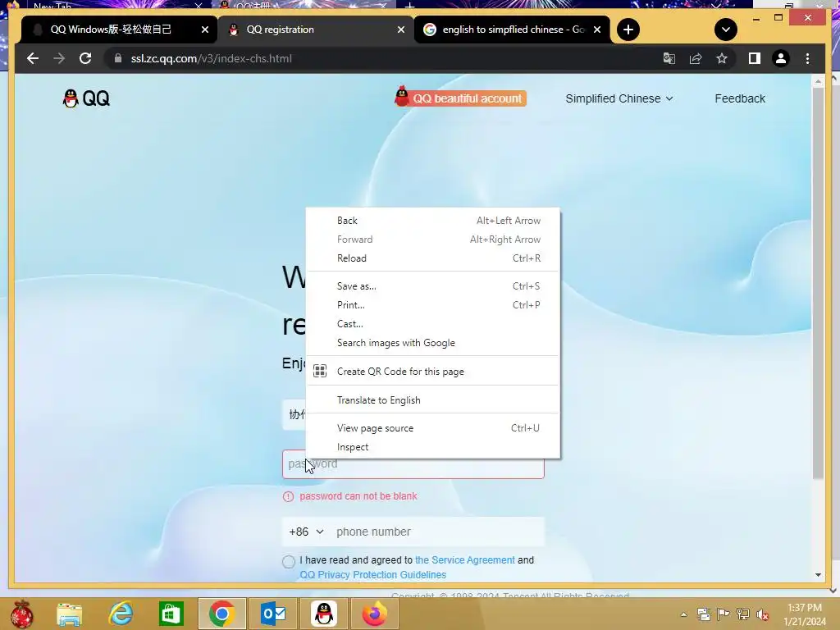Open the tab search dropdown arrow
Image resolution: width=840 pixels, height=630 pixels.
726,30
